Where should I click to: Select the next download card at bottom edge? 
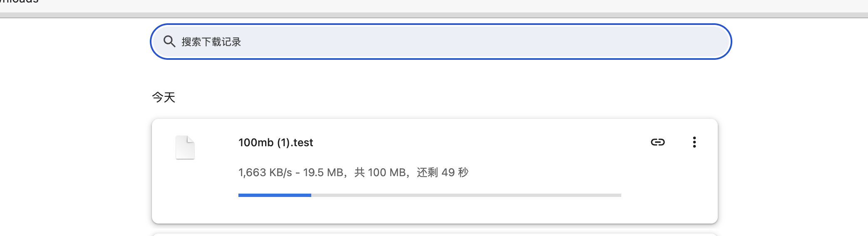point(435,235)
